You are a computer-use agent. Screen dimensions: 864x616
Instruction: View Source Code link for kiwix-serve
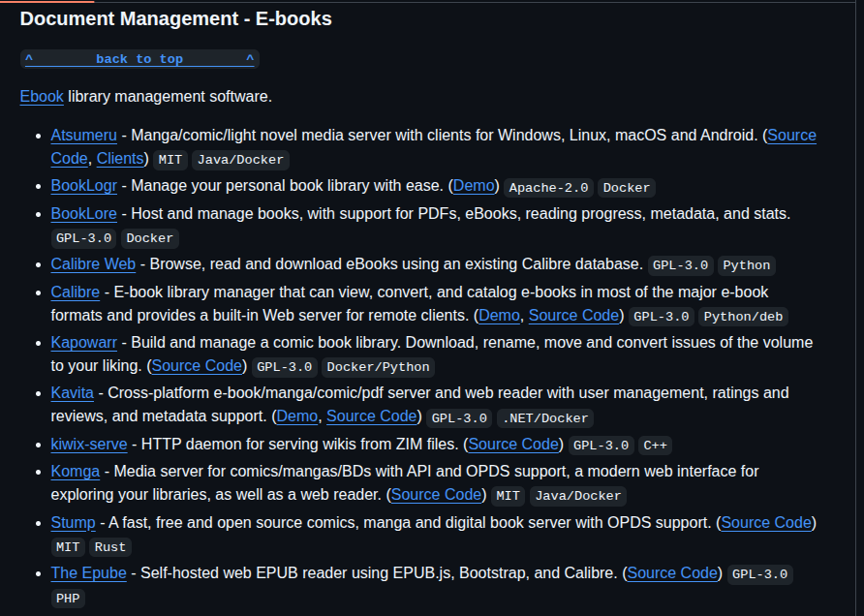click(x=513, y=445)
